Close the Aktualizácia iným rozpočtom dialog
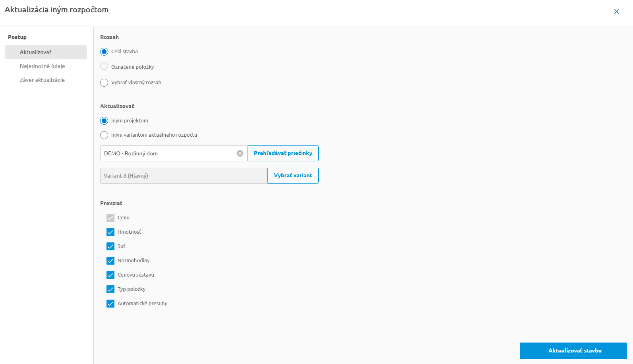The width and height of the screenshot is (633, 364). point(616,12)
